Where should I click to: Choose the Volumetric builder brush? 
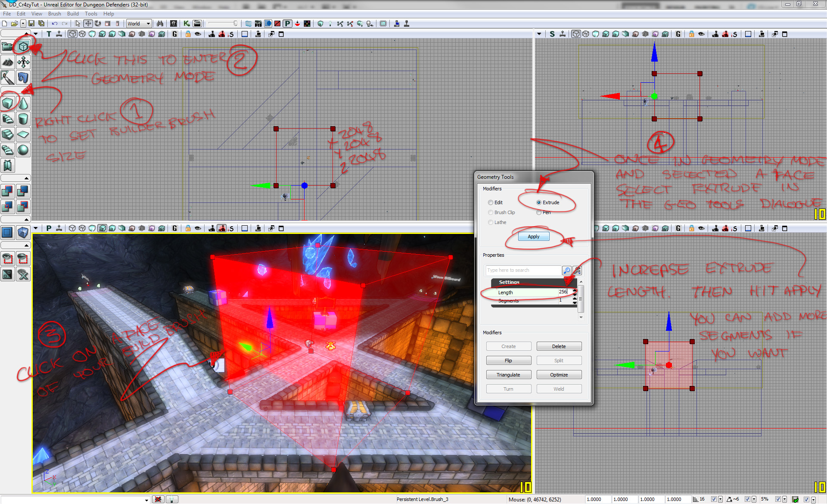8,165
